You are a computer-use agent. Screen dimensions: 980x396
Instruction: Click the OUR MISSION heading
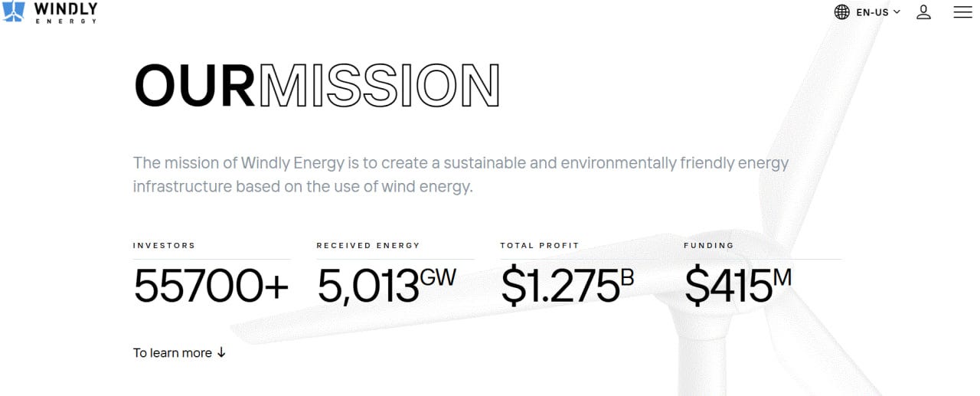tap(317, 84)
